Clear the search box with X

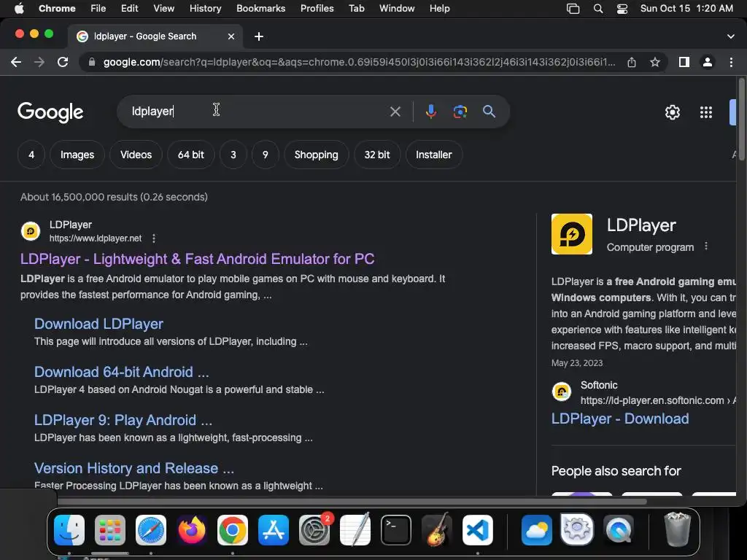coord(395,112)
